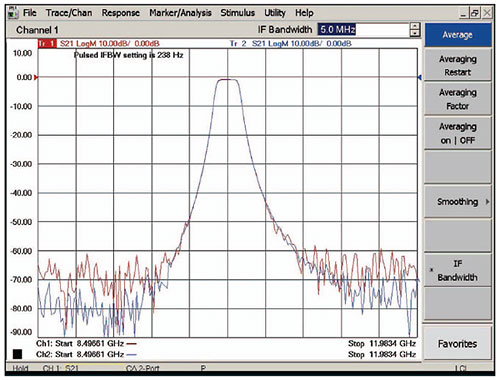Expand the Smoothing submenu

tap(458, 202)
